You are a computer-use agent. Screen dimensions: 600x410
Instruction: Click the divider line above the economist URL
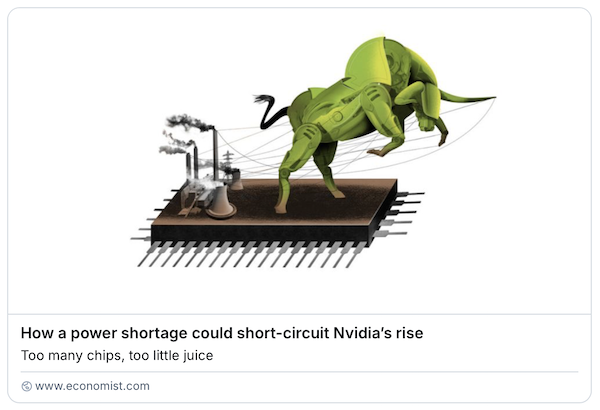[x=300, y=371]
